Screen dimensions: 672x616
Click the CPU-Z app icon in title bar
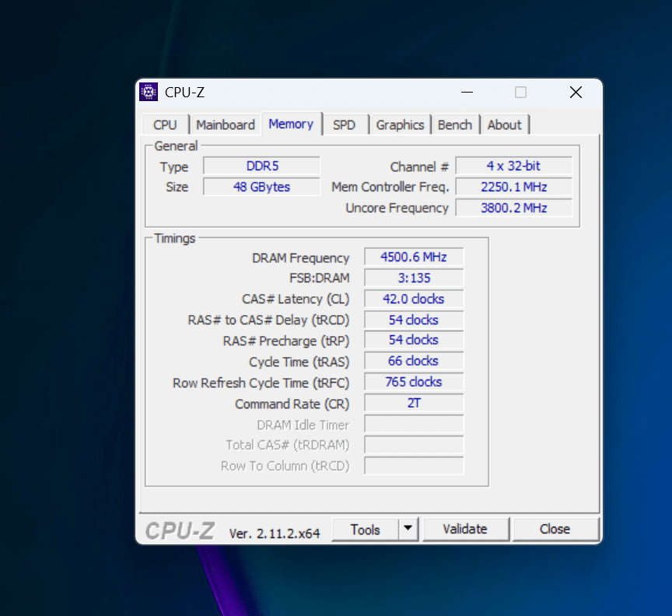click(149, 92)
